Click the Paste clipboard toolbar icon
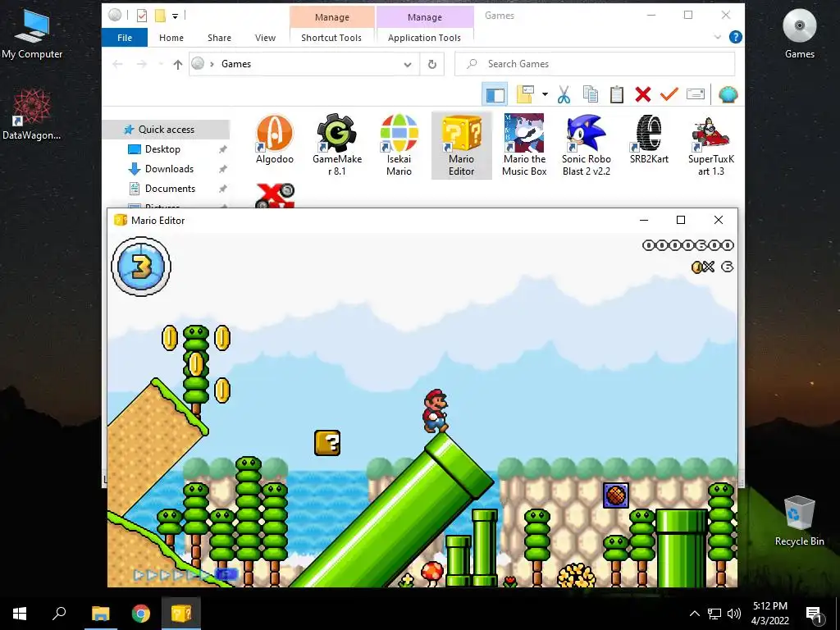The height and width of the screenshot is (630, 840). pos(617,95)
